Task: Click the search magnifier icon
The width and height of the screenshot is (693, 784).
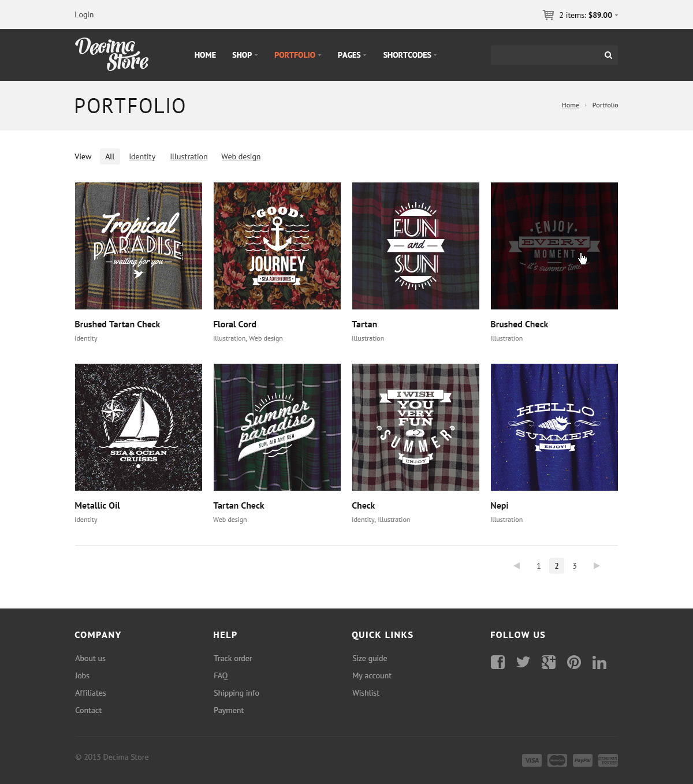Action: pos(608,55)
